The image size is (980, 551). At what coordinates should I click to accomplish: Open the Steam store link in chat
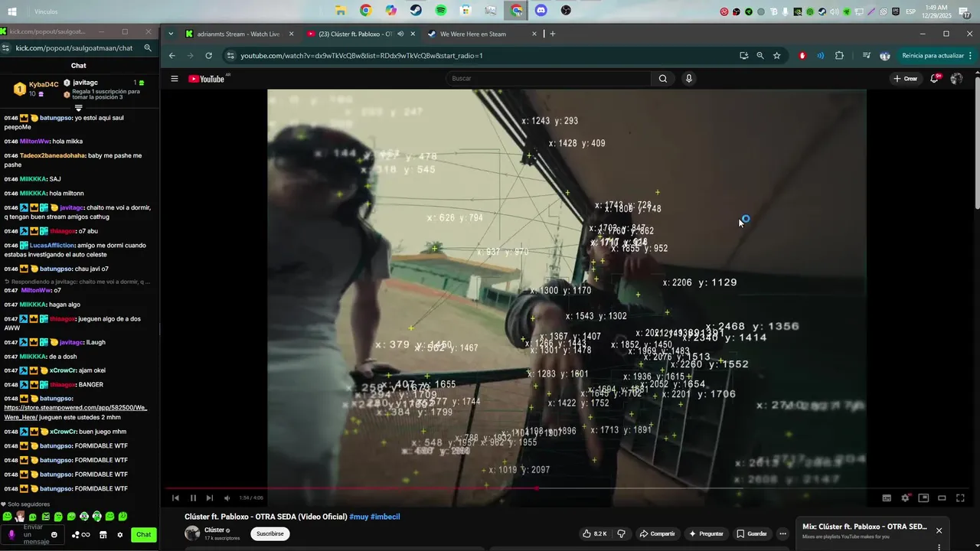pyautogui.click(x=75, y=412)
